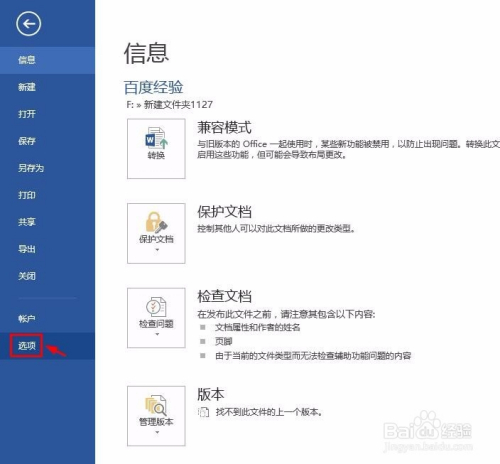Click the document icon beside 找不到此文件的上一个版本
Viewport: 500px width, 464px height.
point(203,412)
